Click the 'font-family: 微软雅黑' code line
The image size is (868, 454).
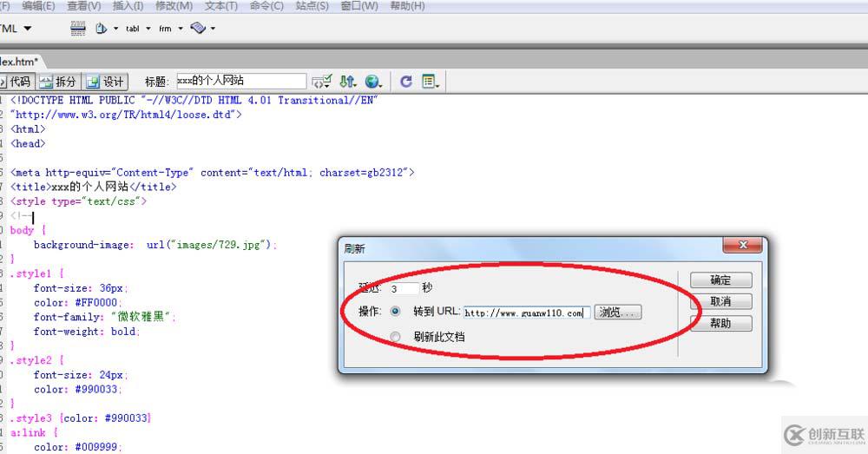[105, 317]
